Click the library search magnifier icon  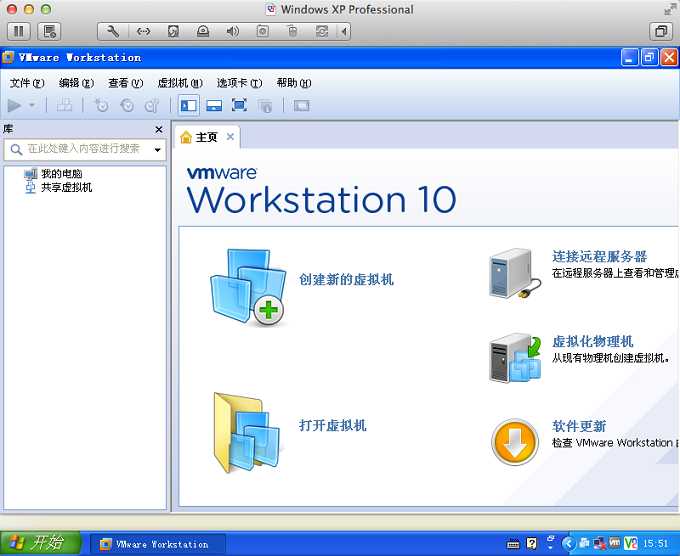pyautogui.click(x=16, y=150)
